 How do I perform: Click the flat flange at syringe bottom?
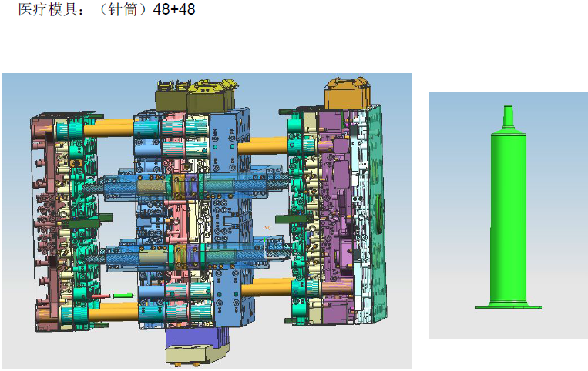click(508, 307)
